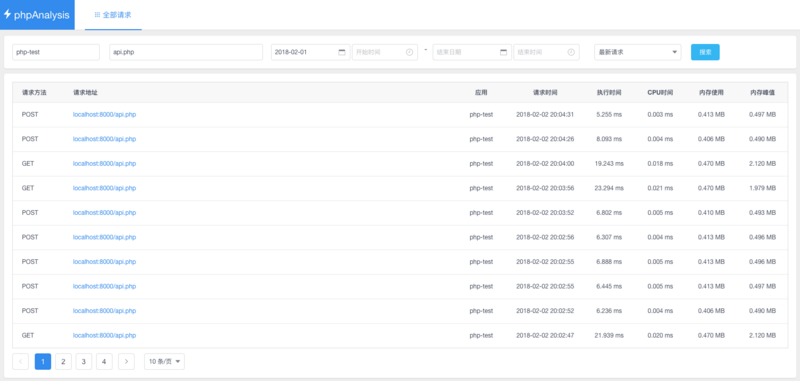Click the 请求时间 column header
This screenshot has width=800, height=381.
click(x=545, y=93)
